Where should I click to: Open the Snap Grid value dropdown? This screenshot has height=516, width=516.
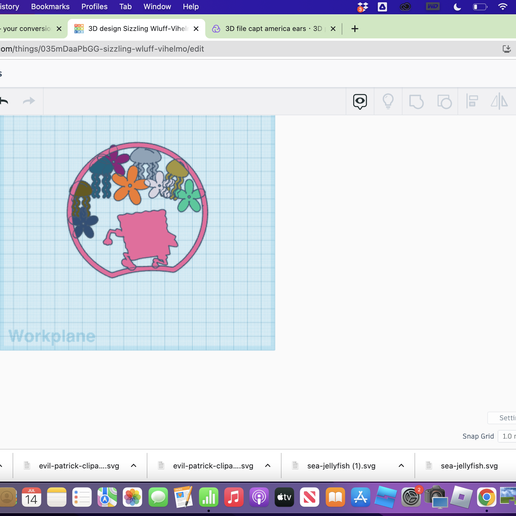(507, 436)
